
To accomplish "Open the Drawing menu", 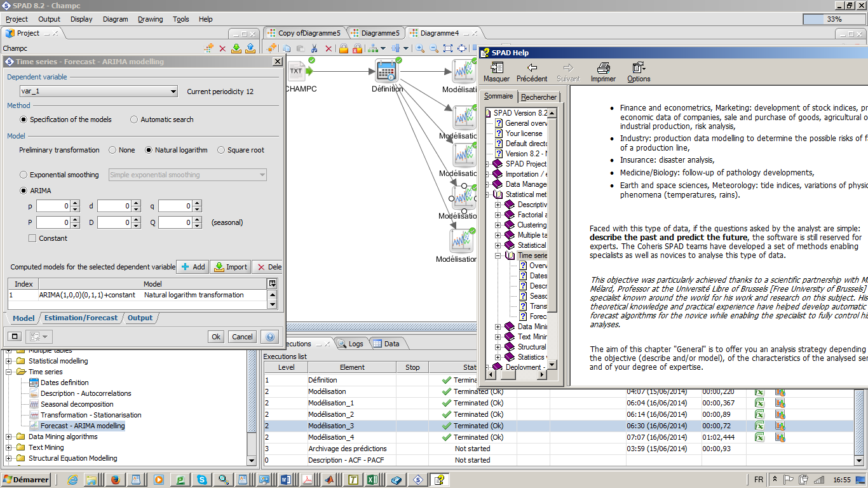I will [151, 19].
